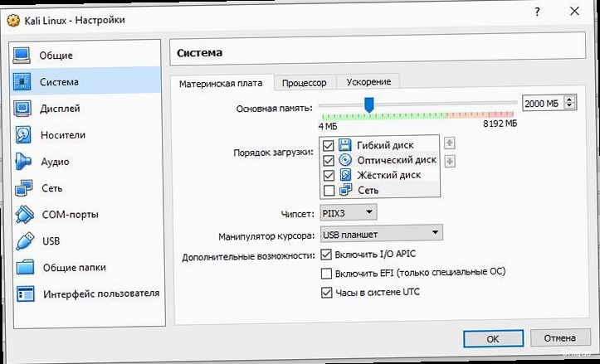Screen dimensions: 600x364
Task: Open the COM-порты icon
Action: click(x=24, y=215)
